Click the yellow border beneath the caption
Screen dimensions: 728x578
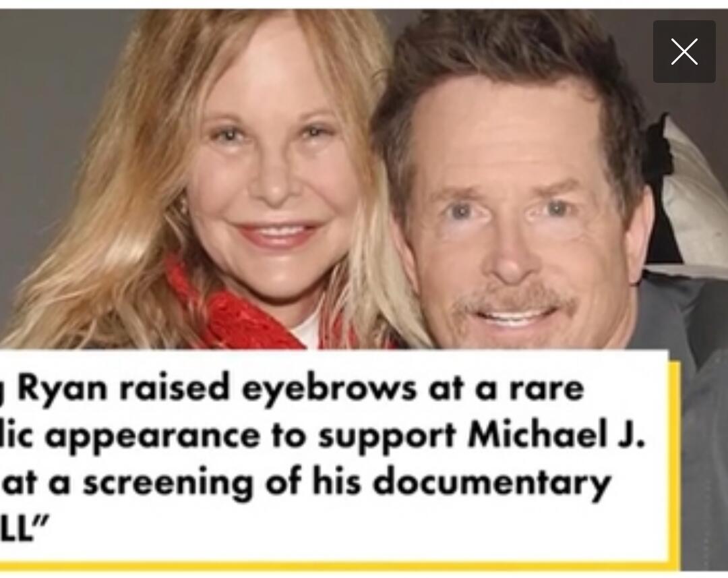(339, 566)
